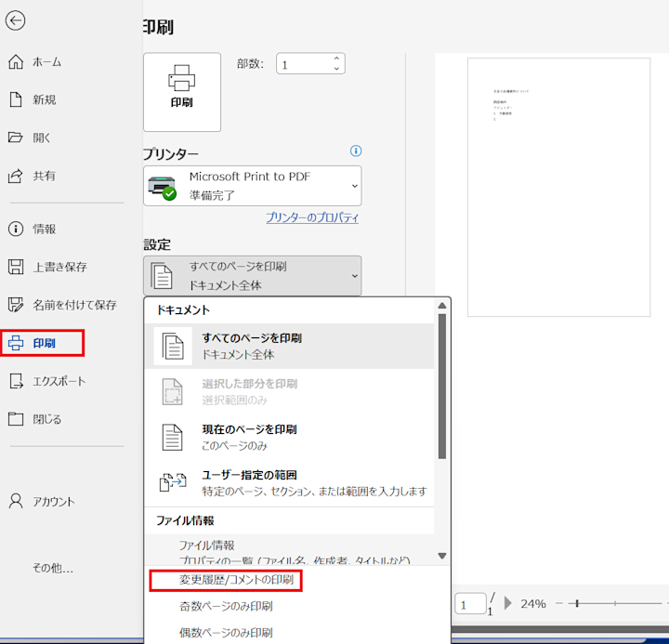This screenshot has width=669, height=644.
Task: Click the 新規 document icon
Action: [x=16, y=99]
